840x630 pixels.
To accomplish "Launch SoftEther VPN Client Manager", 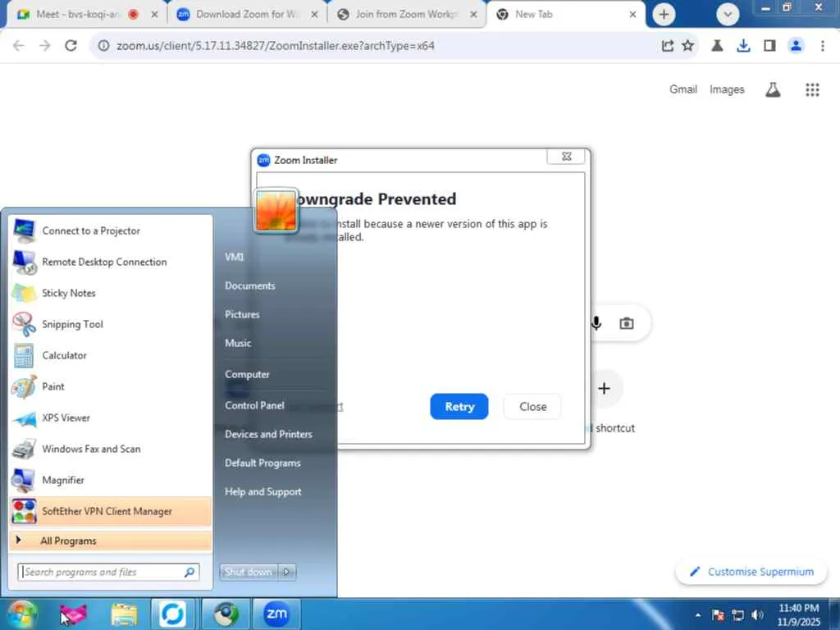I will (111, 511).
